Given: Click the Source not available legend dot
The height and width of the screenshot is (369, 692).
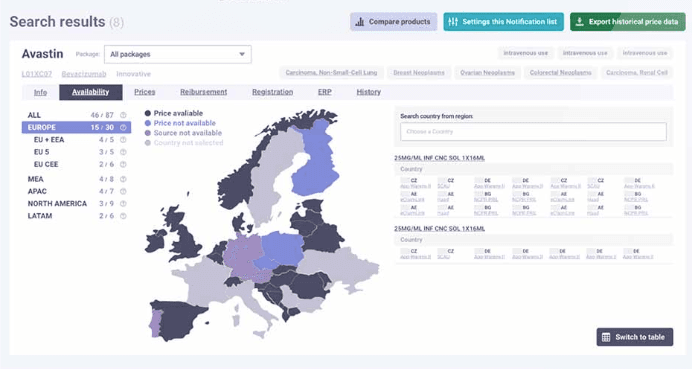Looking at the screenshot, I should 148,133.
